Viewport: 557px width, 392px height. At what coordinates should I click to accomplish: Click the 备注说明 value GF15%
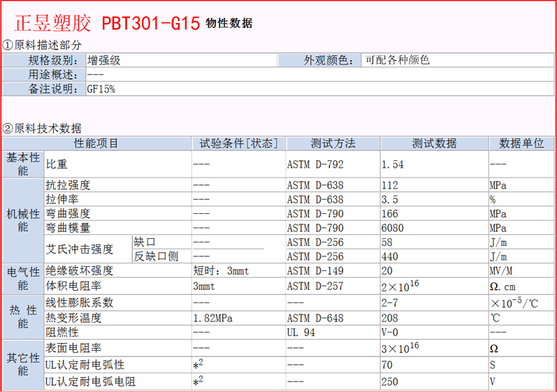point(101,89)
